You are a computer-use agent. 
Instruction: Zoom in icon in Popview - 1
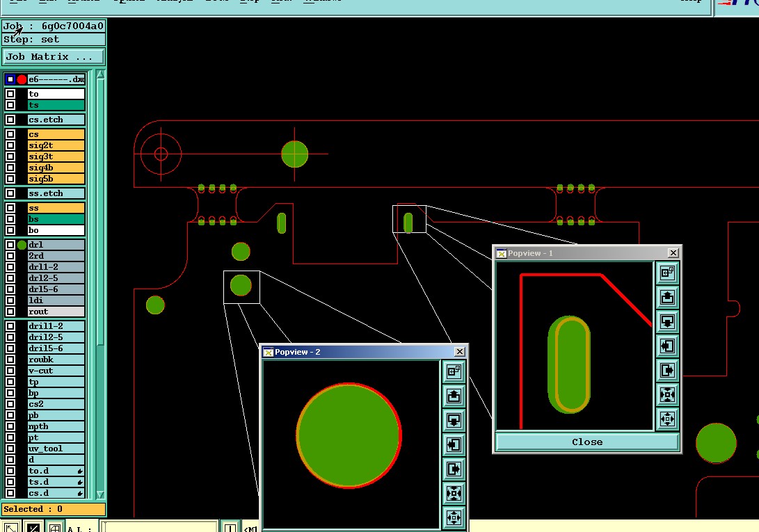[667, 394]
